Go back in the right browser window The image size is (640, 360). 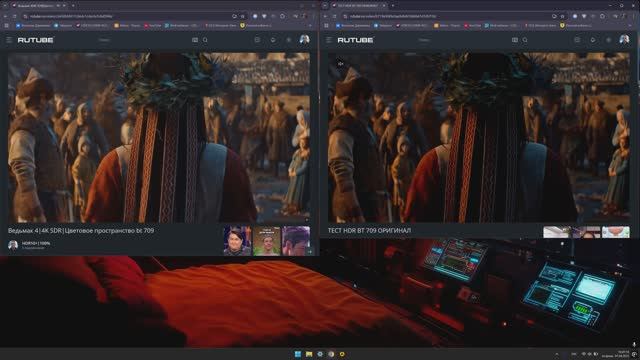[326, 16]
